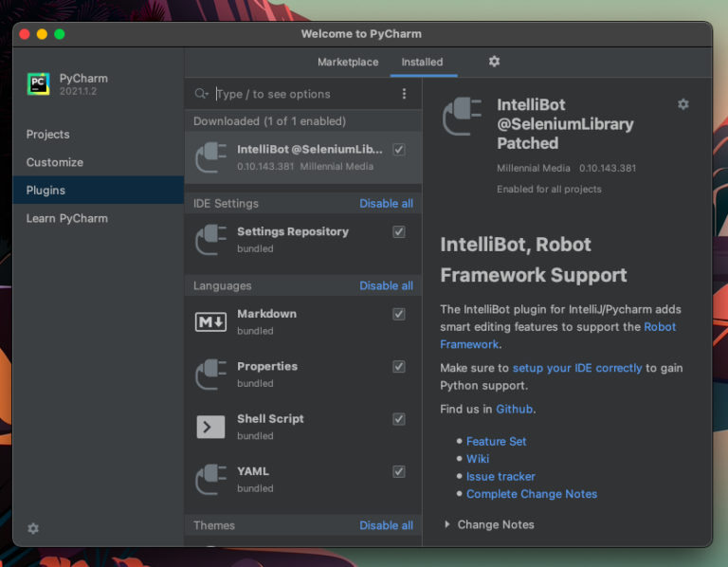Select the Shell Script plugin name

point(270,418)
